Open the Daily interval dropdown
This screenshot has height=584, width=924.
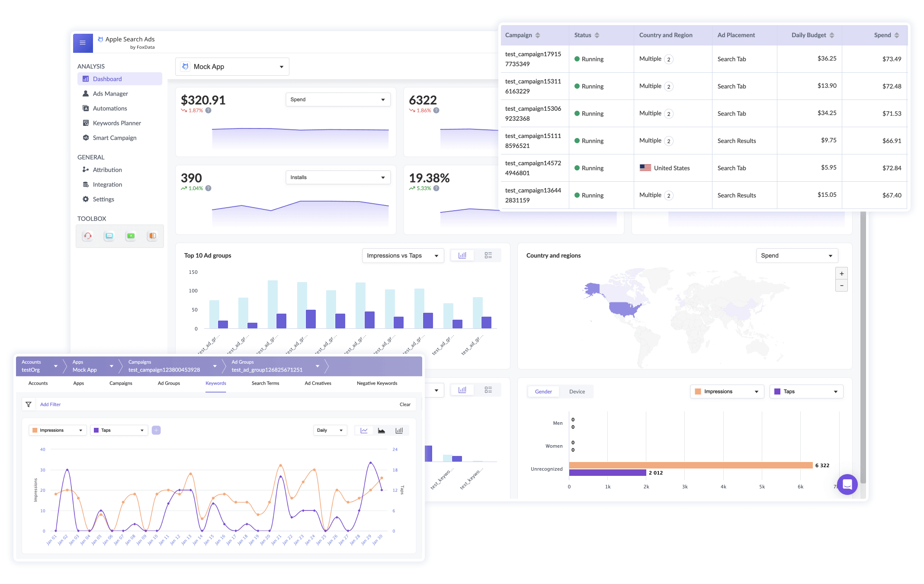click(x=330, y=430)
